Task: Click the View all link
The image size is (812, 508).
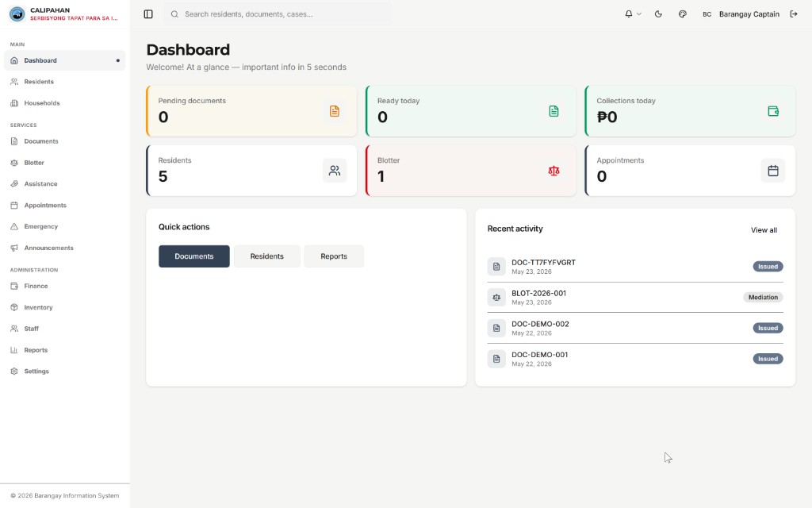Action: [x=764, y=229]
